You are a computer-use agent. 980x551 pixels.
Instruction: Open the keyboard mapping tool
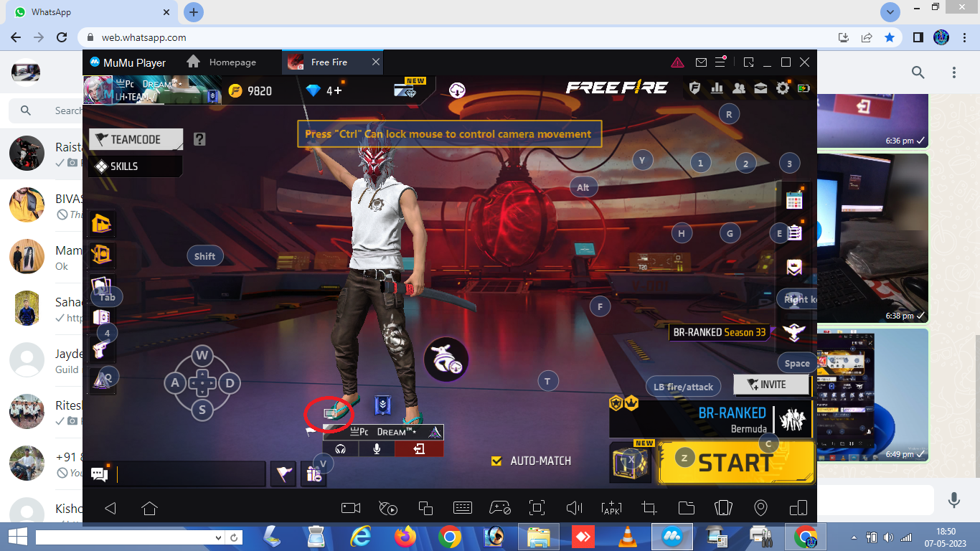click(x=463, y=508)
